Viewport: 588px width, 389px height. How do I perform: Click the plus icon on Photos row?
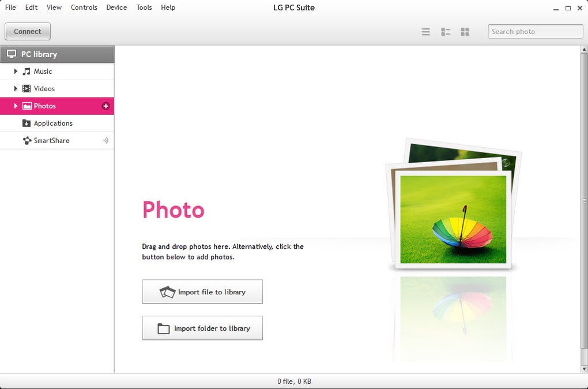(105, 106)
